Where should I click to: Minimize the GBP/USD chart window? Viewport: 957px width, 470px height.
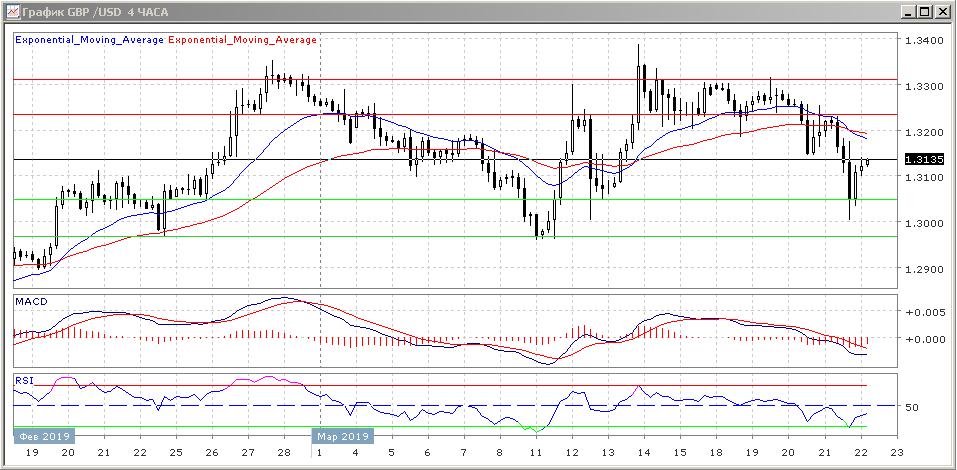click(907, 11)
